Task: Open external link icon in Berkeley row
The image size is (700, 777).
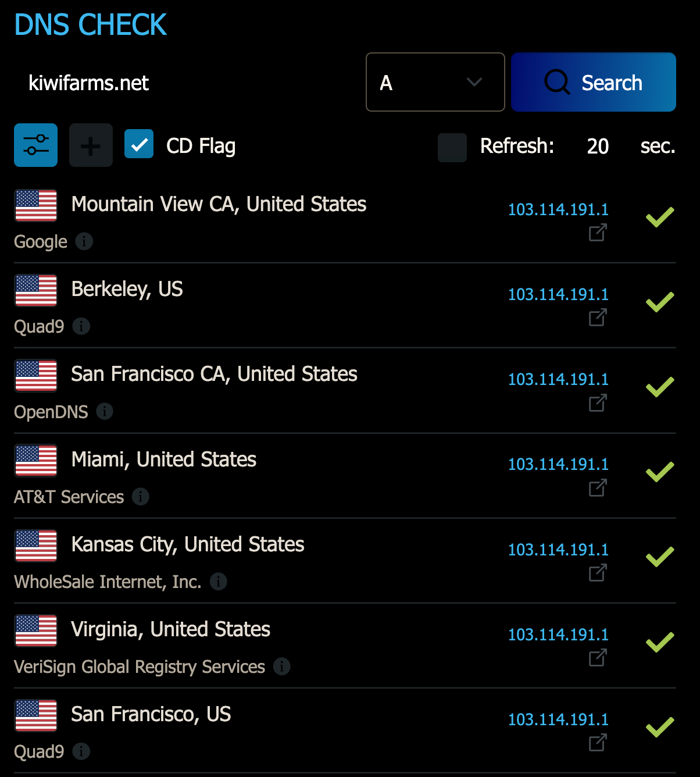Action: [598, 318]
